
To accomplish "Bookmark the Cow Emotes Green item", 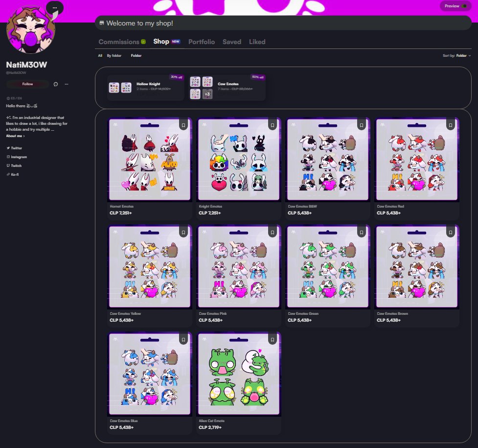I will 362,233.
